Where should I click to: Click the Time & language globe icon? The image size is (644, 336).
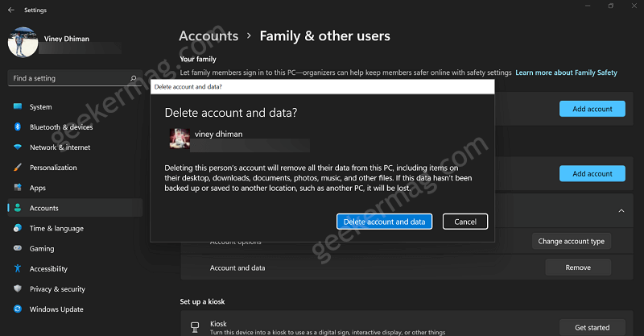tap(18, 228)
